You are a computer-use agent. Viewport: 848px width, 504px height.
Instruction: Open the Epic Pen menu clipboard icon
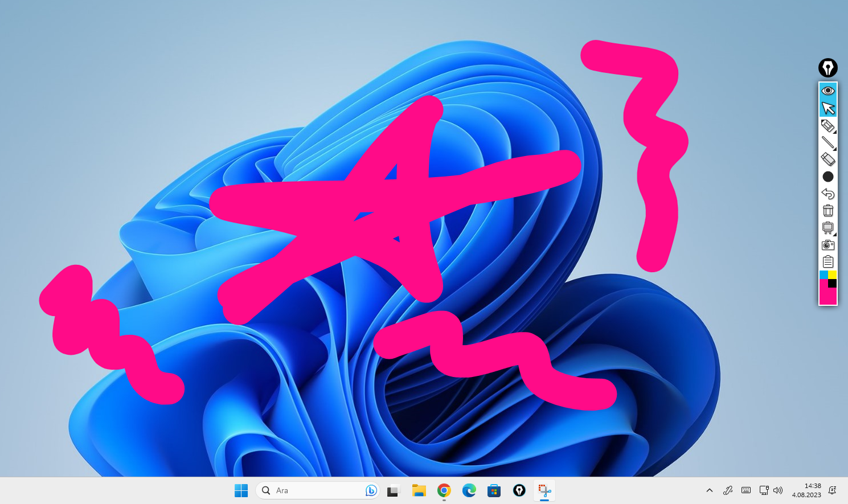click(x=828, y=262)
